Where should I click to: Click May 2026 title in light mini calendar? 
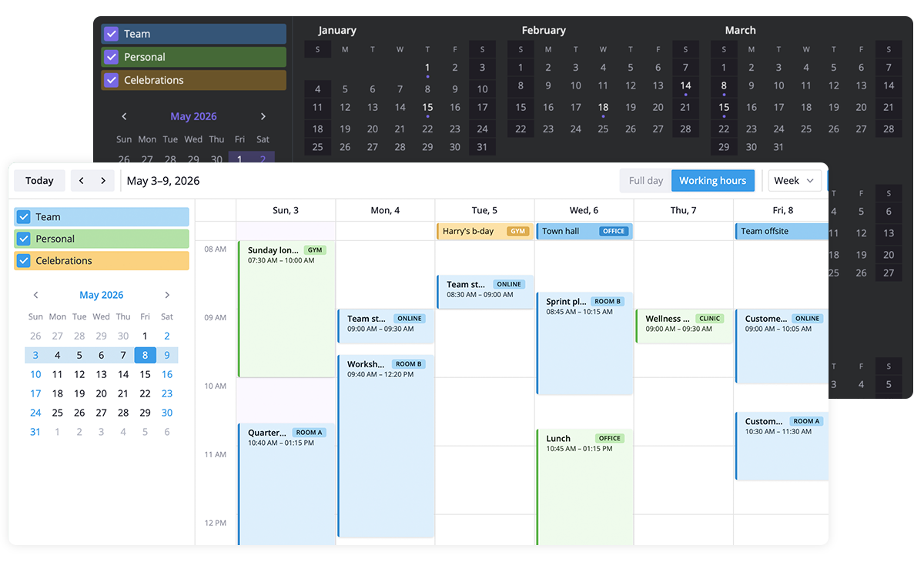point(102,295)
